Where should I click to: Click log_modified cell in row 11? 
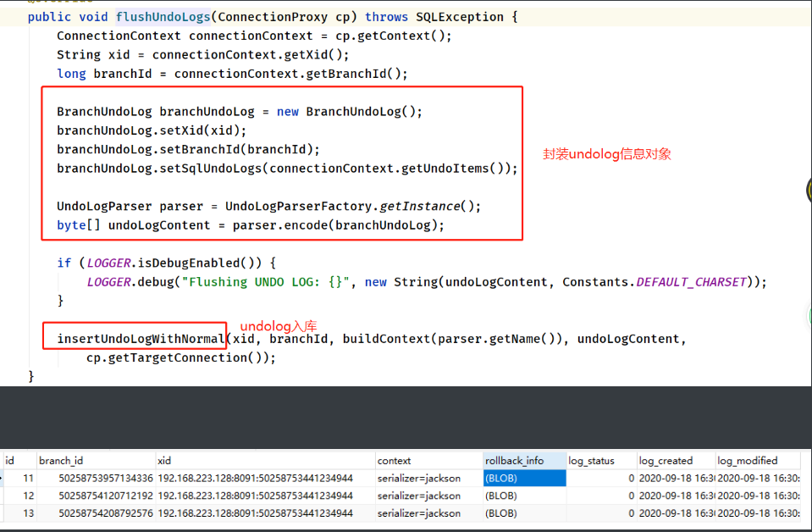(758, 478)
